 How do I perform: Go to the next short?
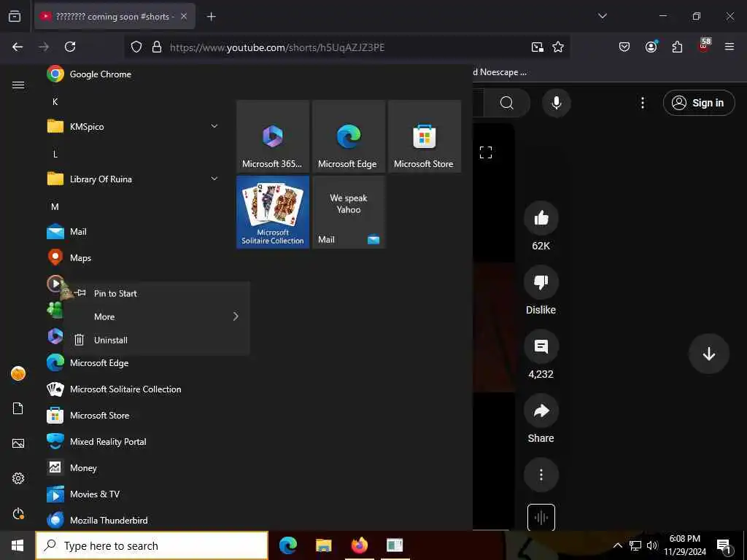709,354
